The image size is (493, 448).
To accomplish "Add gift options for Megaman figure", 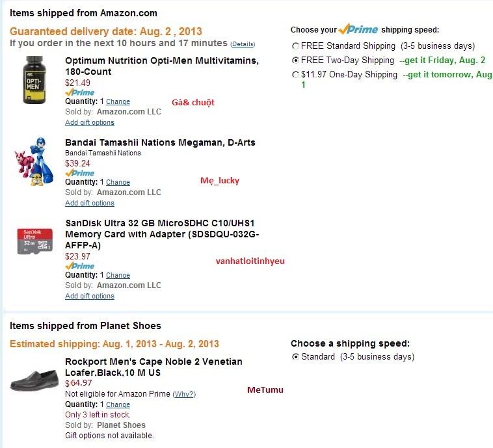I will coord(90,203).
